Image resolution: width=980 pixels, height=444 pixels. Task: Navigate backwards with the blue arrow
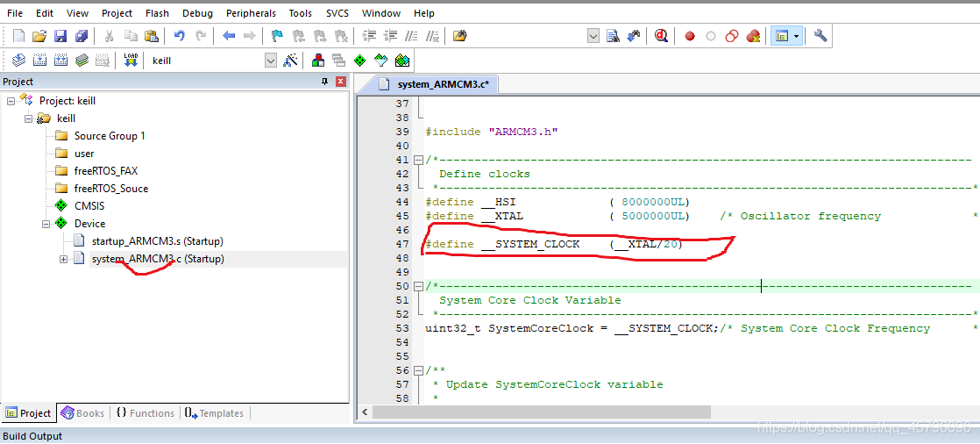coord(229,36)
